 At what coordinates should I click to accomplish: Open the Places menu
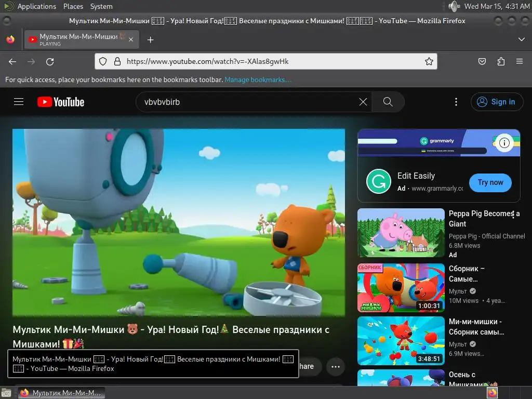tap(73, 6)
